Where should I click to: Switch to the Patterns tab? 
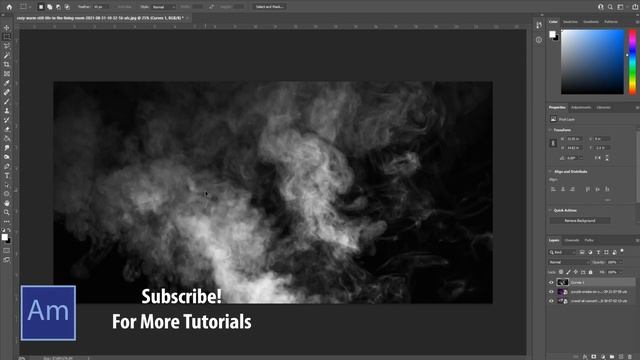611,22
